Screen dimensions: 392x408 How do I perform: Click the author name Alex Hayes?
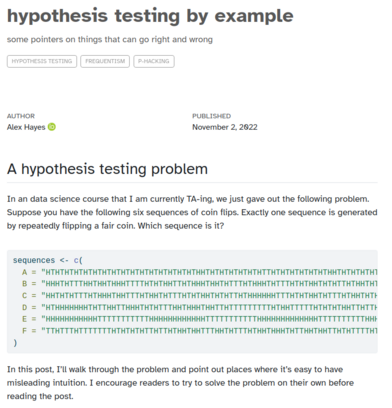click(26, 127)
